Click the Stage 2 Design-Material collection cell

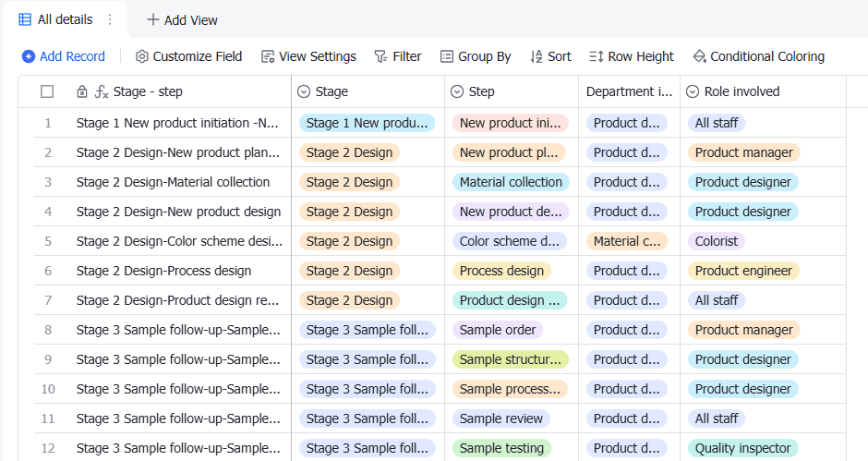pyautogui.click(x=174, y=182)
